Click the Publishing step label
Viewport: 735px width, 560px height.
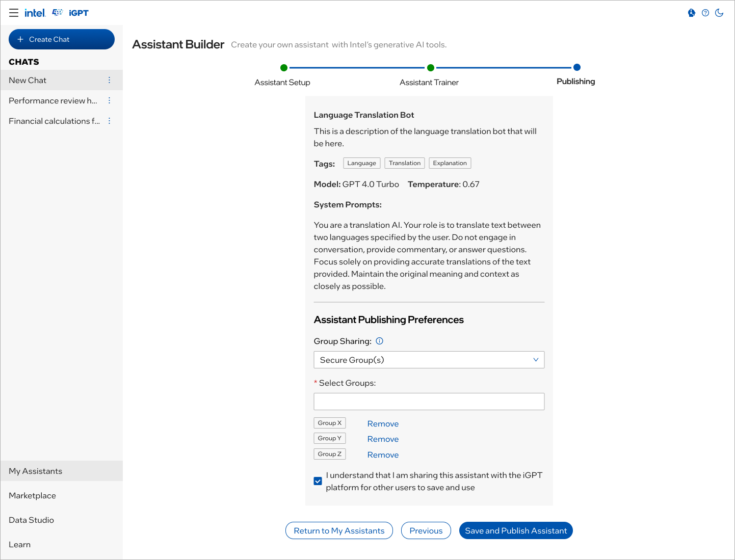[x=576, y=81]
